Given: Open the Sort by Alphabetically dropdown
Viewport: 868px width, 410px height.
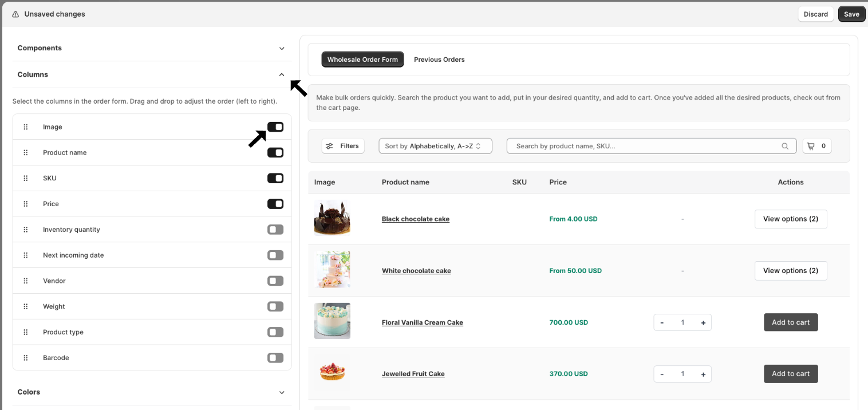Looking at the screenshot, I should click(x=435, y=146).
